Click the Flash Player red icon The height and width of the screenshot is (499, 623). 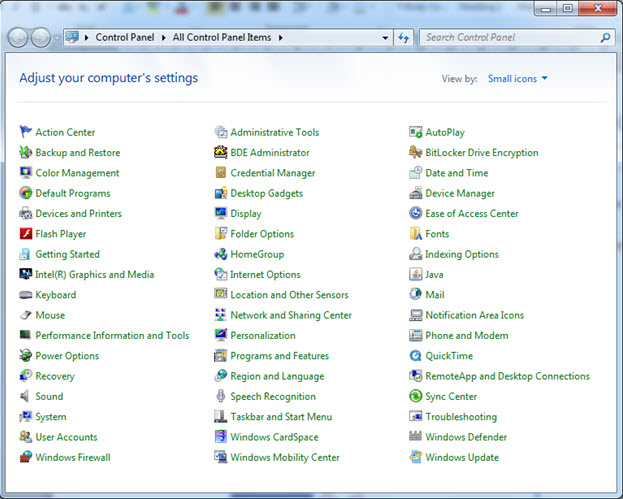pos(25,233)
